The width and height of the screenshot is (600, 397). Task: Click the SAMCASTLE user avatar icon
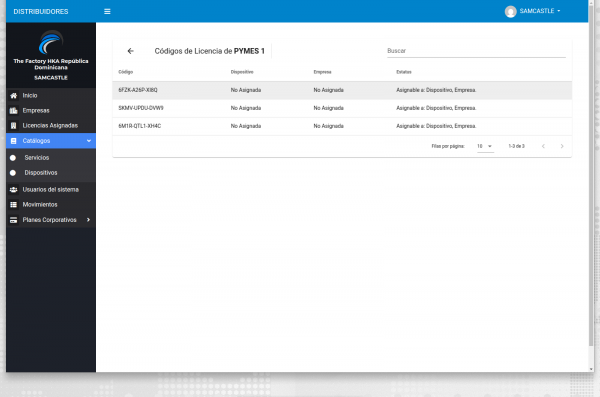(510, 11)
